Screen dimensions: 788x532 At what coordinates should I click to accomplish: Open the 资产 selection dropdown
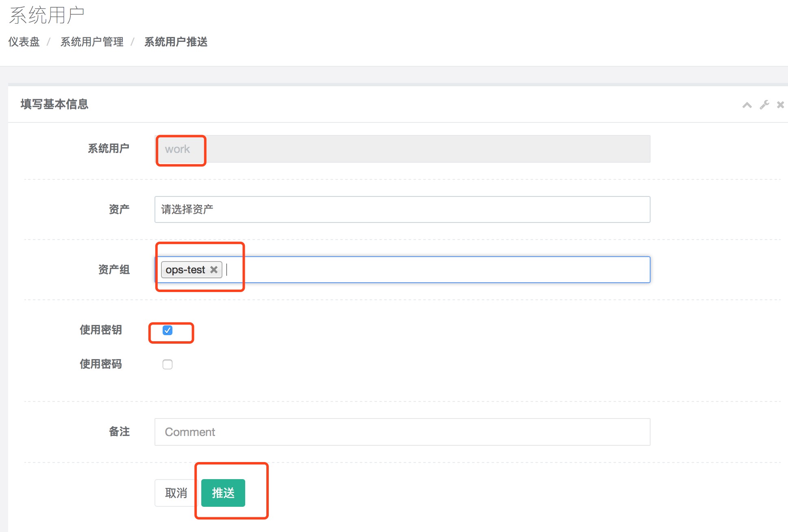click(402, 209)
